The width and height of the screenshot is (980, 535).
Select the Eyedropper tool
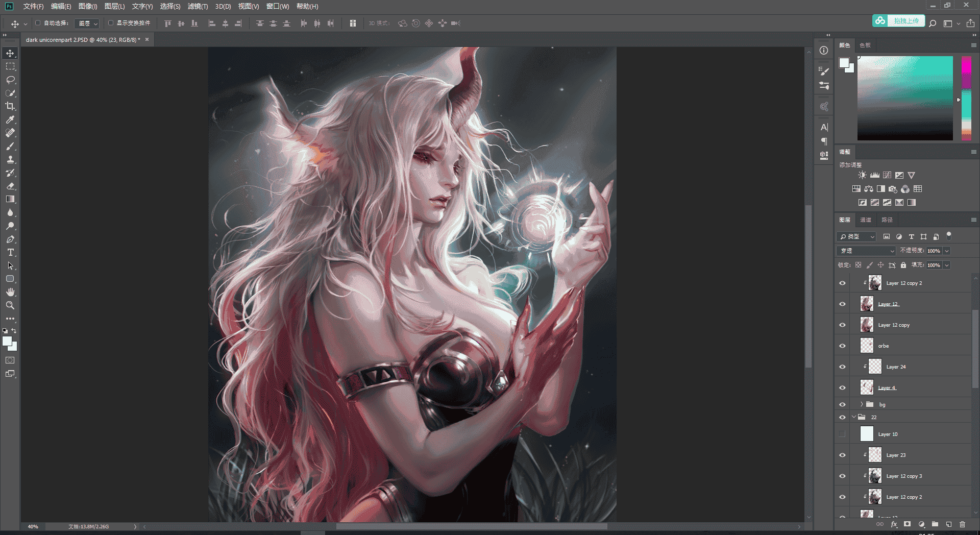click(x=10, y=119)
